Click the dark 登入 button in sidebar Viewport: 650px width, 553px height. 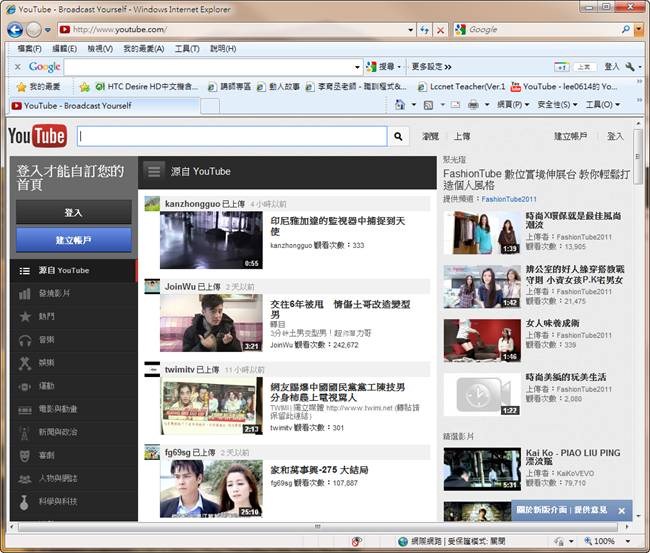click(74, 213)
